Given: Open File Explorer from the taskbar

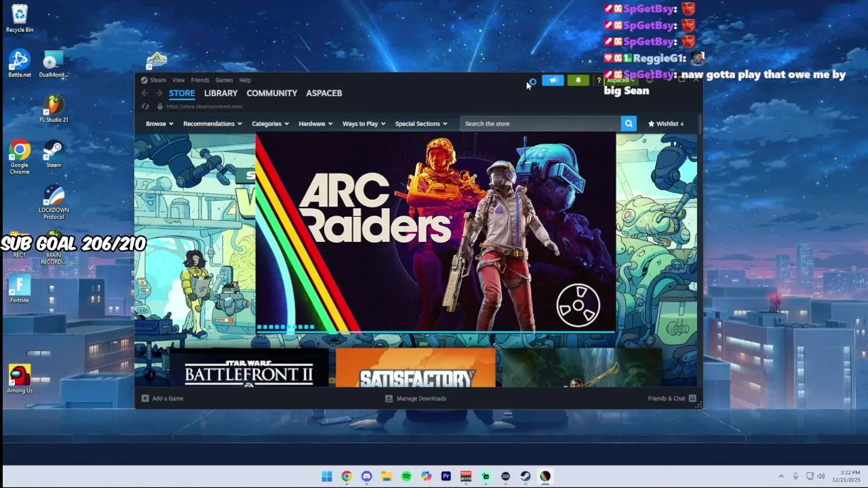Looking at the screenshot, I should tap(387, 476).
